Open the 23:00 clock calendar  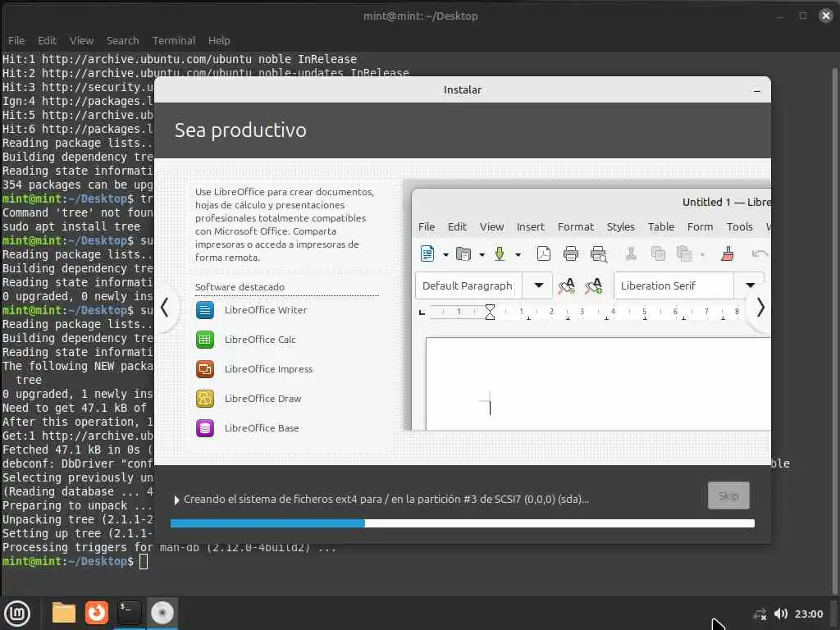pos(808,614)
